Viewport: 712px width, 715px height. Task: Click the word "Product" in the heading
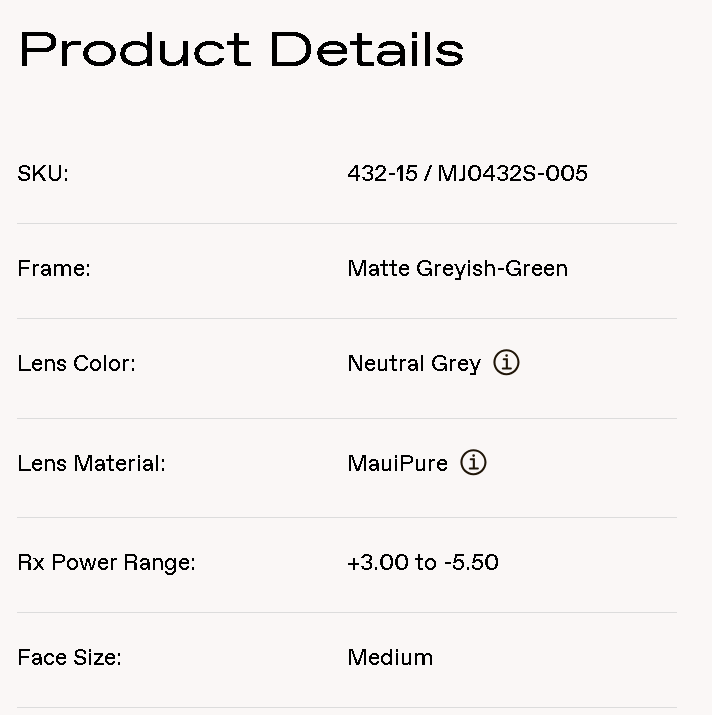point(134,50)
